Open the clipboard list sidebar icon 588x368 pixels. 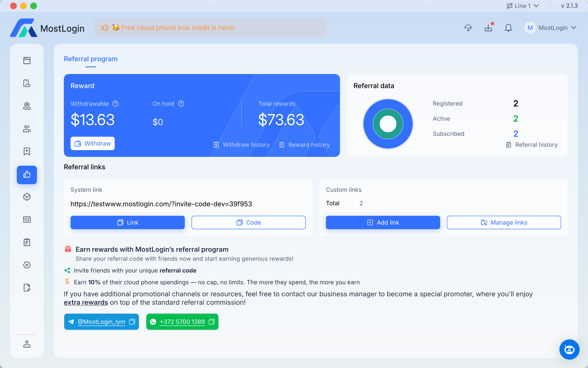[27, 242]
